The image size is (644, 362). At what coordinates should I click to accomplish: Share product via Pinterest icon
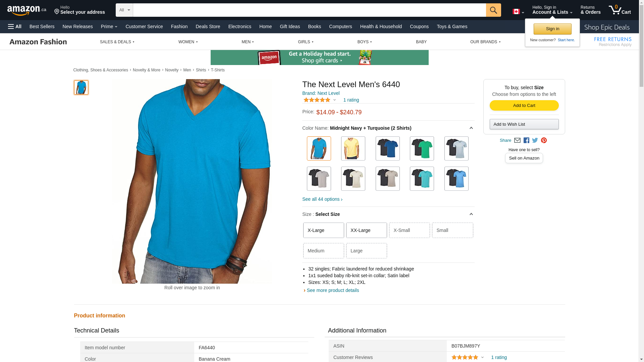(x=544, y=140)
